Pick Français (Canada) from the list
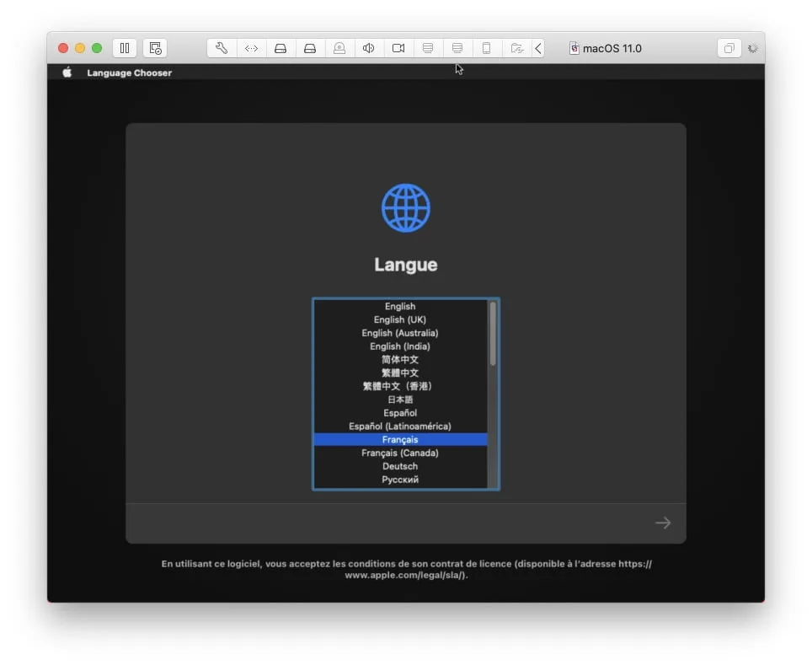This screenshot has width=812, height=665. (400, 453)
